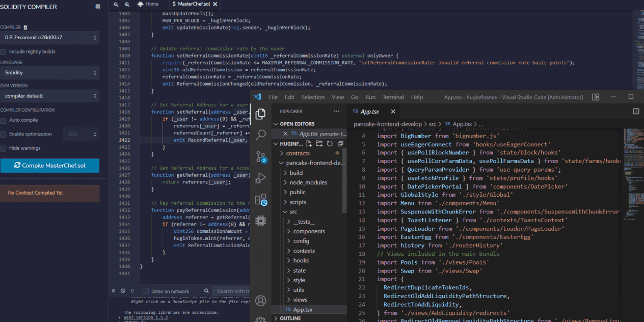Open the Search view in VS Code activity bar
The image size is (644, 322).
click(260, 135)
